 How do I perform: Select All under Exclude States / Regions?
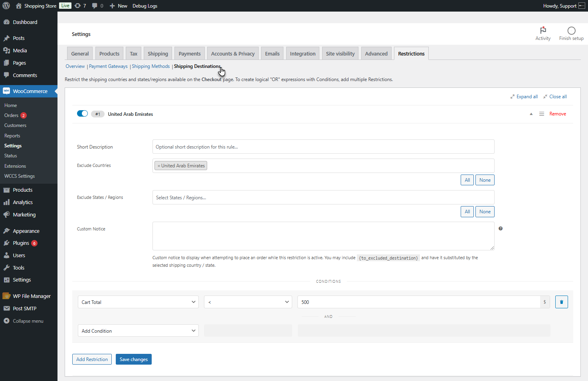click(x=467, y=212)
